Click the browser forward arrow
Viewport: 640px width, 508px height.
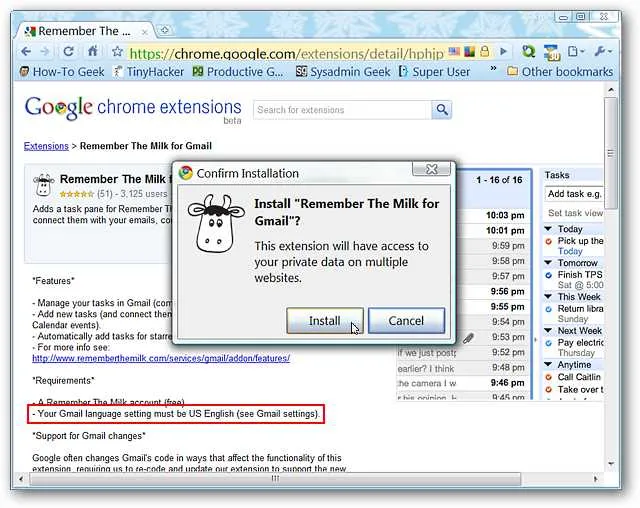pyautogui.click(x=45, y=52)
